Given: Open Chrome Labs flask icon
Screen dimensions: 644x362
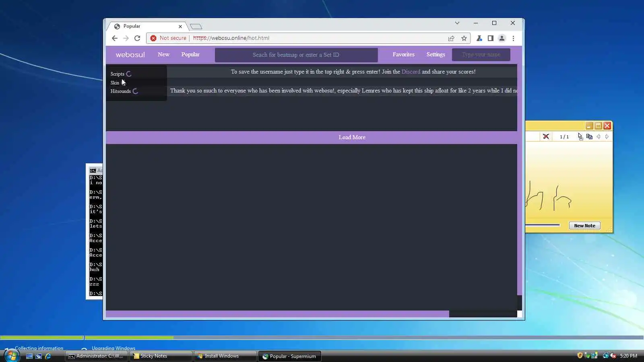Looking at the screenshot, I should (x=479, y=38).
